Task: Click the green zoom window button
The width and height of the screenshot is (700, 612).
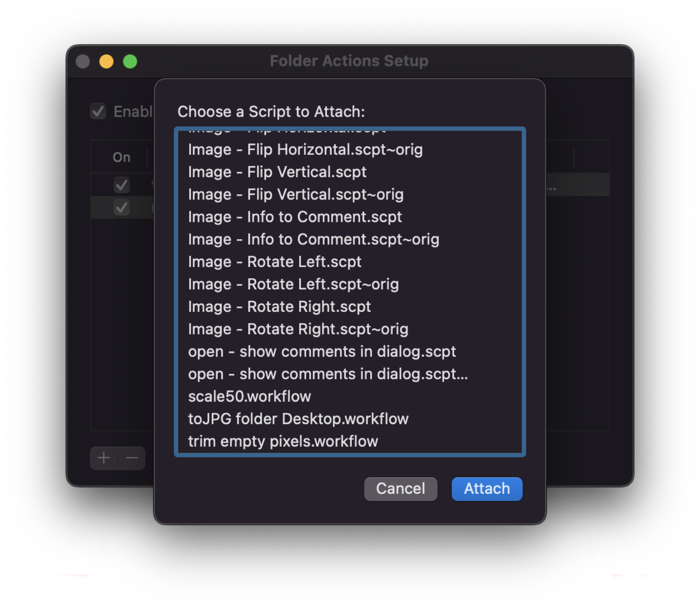Action: click(x=130, y=62)
